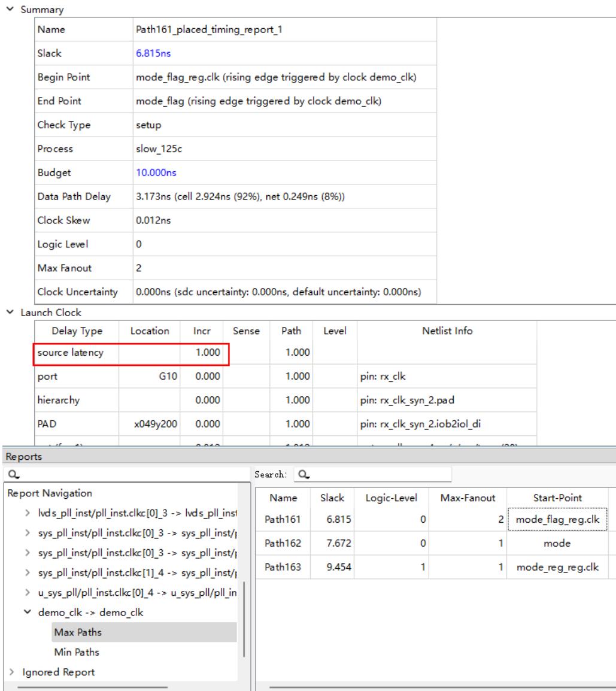Expand the first lvds_pll_inst clock group
616x691 pixels.
pos(28,513)
